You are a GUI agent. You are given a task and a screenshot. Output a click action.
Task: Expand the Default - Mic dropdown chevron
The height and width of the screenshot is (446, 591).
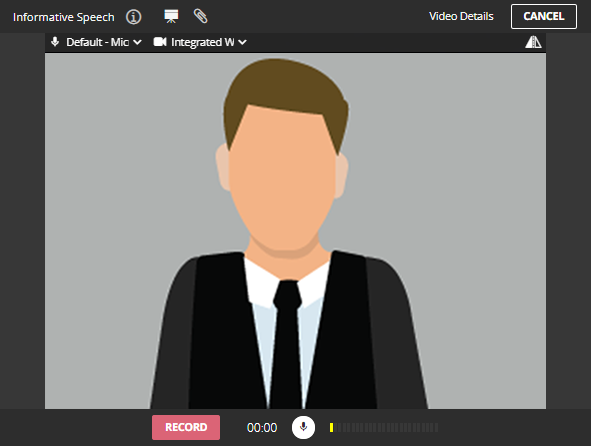137,42
